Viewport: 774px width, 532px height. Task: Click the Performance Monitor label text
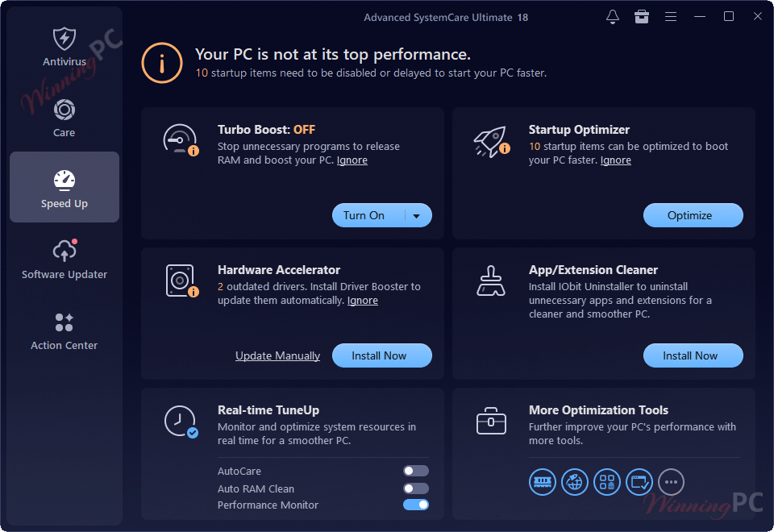pyautogui.click(x=268, y=505)
